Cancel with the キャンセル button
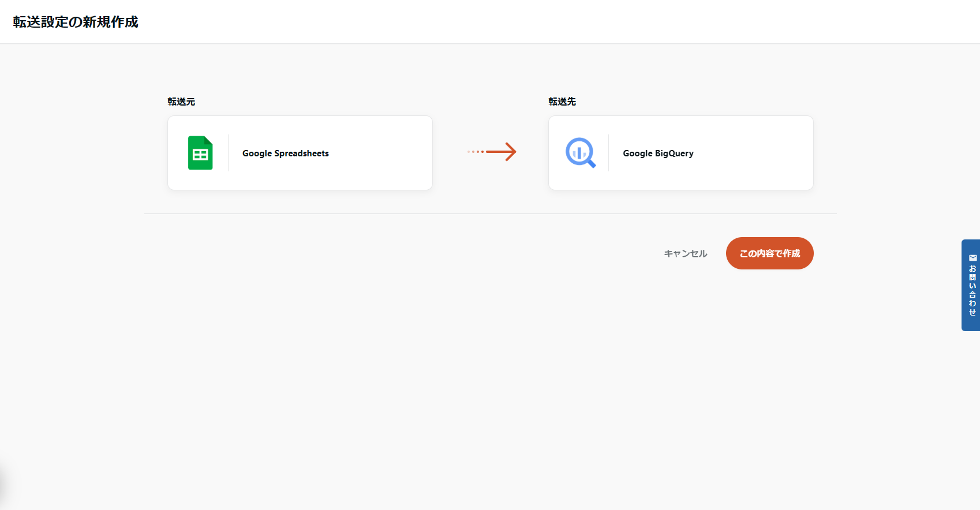This screenshot has width=980, height=510. coord(685,253)
